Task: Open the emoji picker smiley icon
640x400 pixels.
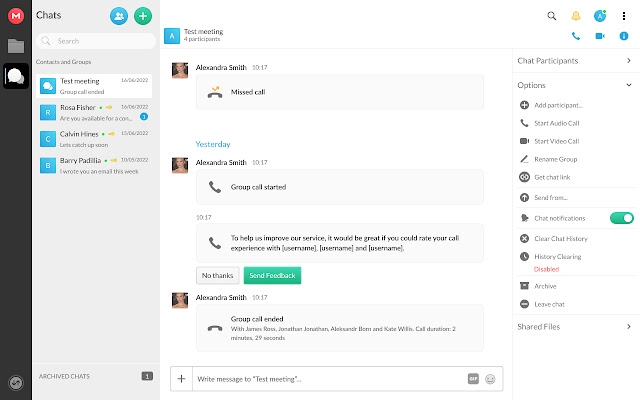Action: pos(490,379)
